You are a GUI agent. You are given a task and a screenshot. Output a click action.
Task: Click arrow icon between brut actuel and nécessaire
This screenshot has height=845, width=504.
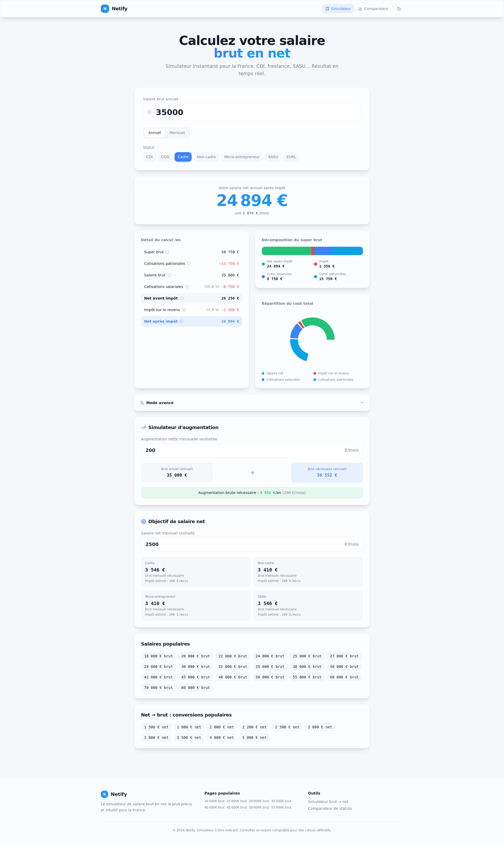(x=252, y=473)
